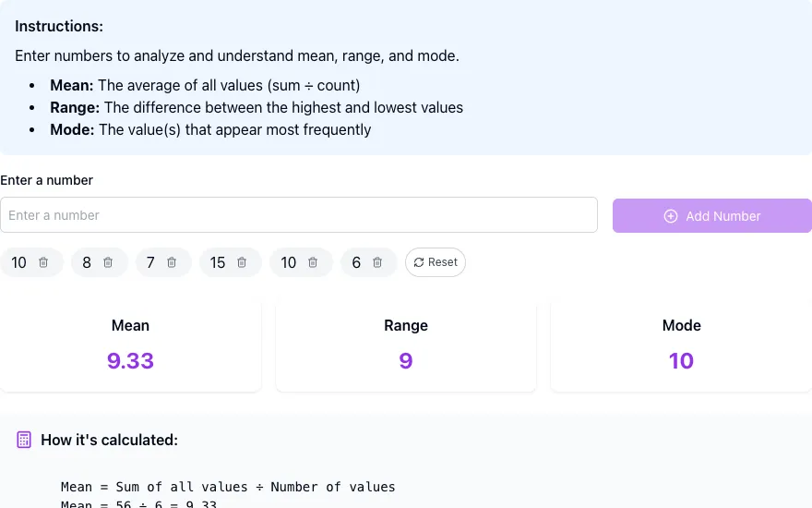The image size is (812, 508).
Task: Click the Add Number button
Action: point(712,215)
